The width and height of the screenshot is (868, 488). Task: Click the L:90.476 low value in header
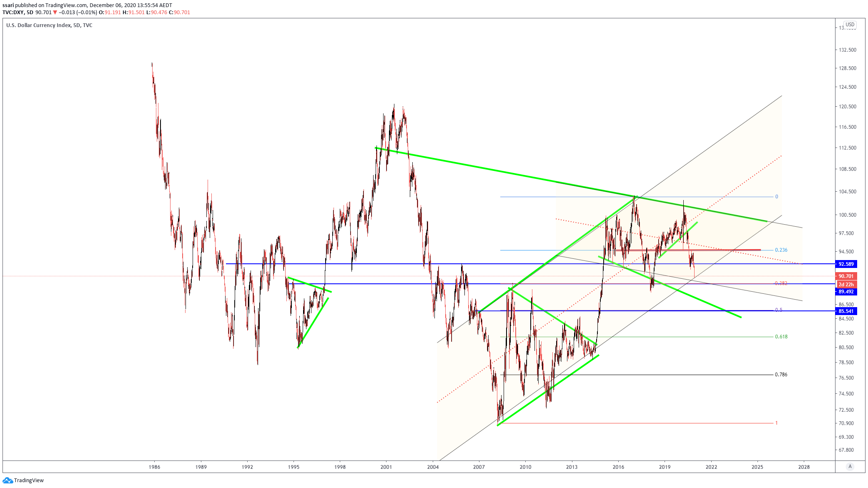pyautogui.click(x=157, y=13)
